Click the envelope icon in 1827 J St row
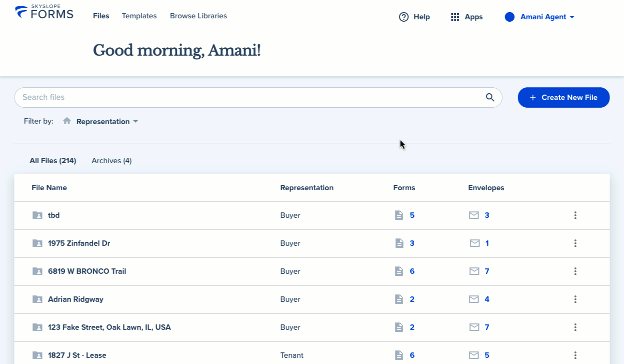The image size is (624, 364). tap(474, 355)
